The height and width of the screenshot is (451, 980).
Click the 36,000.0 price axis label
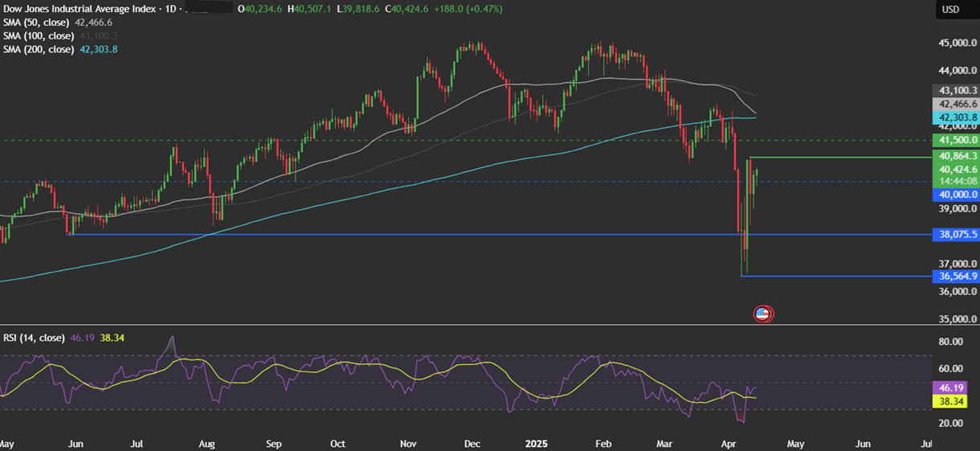point(956,291)
